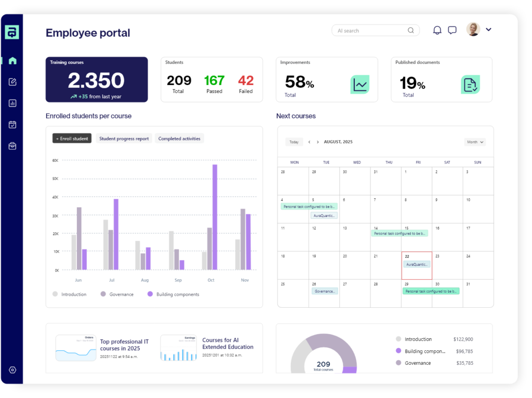
Task: Open the settings gear at sidebar bottom
Action: click(11, 369)
